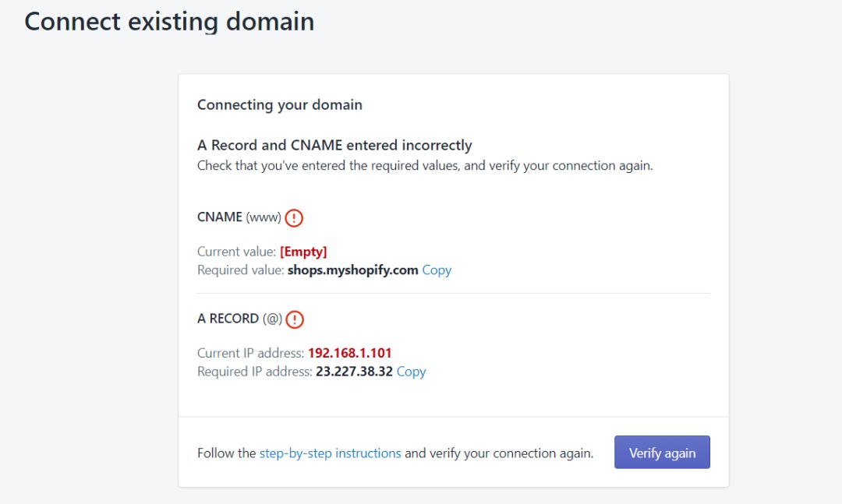The width and height of the screenshot is (842, 504).
Task: Click the current IP address 192.168.1.101
Action: pyautogui.click(x=349, y=353)
